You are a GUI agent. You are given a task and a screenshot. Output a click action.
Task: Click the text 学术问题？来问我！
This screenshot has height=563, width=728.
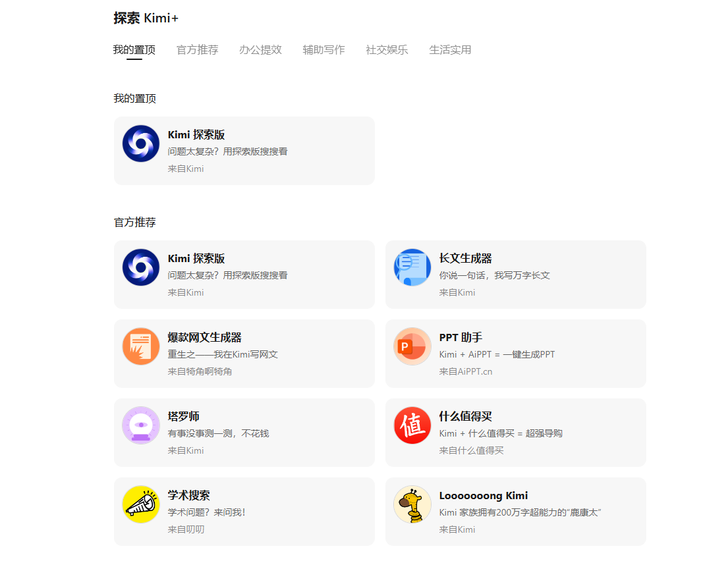coord(207,512)
